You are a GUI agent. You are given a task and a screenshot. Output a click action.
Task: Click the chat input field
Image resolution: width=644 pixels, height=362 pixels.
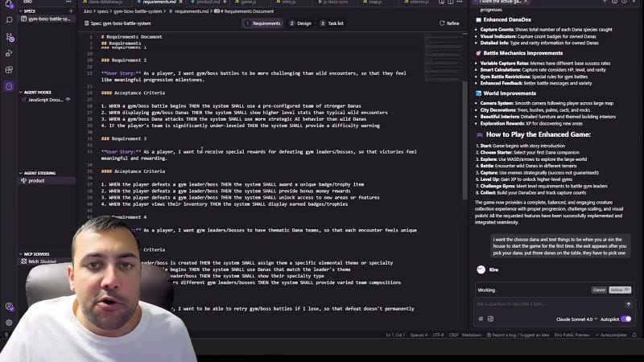[549, 304]
